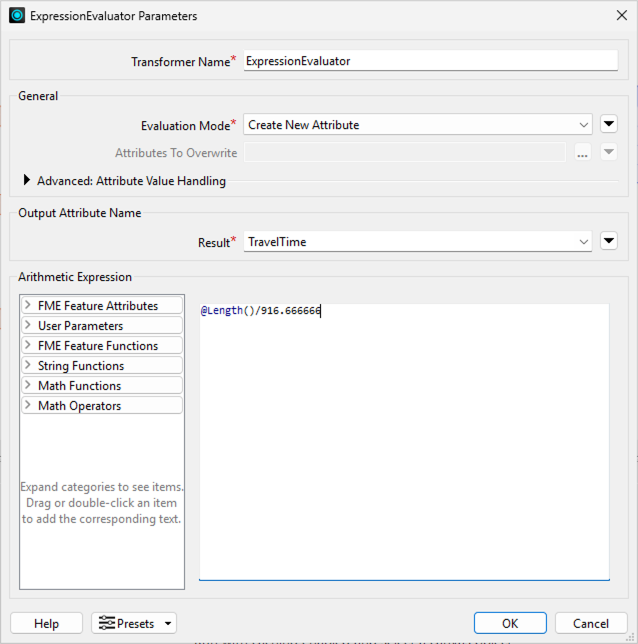This screenshot has height=644, width=638.
Task: Click the Attributes To Overwrite ellipsis button
Action: [x=583, y=152]
